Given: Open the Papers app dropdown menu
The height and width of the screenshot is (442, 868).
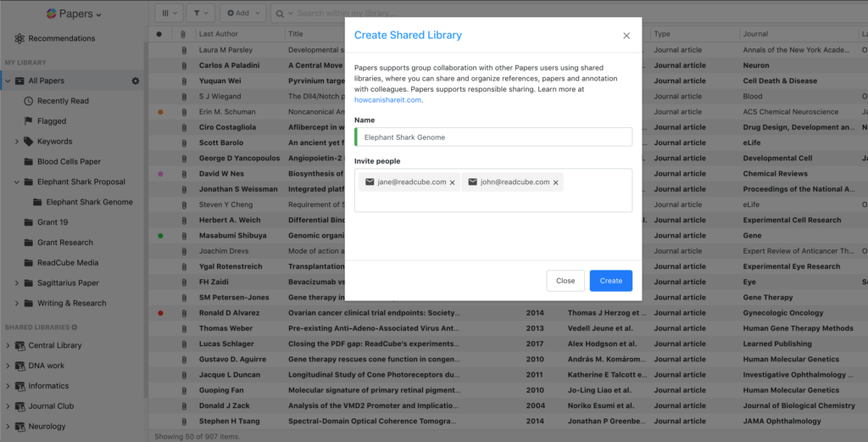Looking at the screenshot, I should click(73, 14).
